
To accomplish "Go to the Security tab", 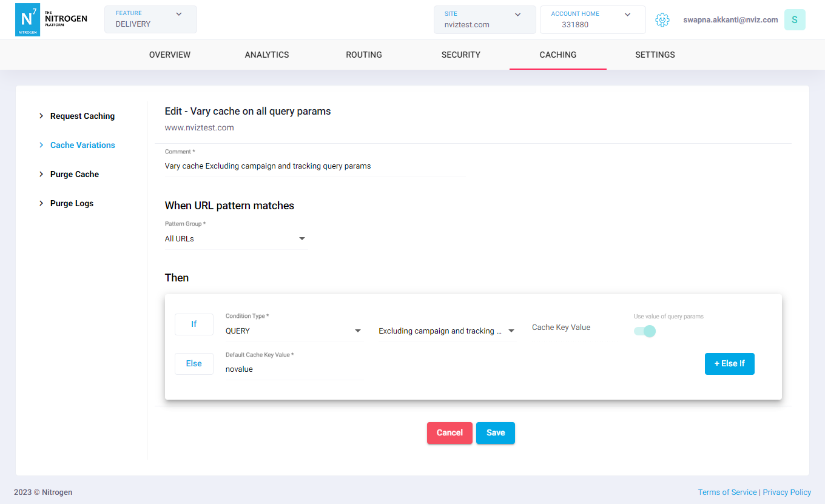I will [x=460, y=55].
